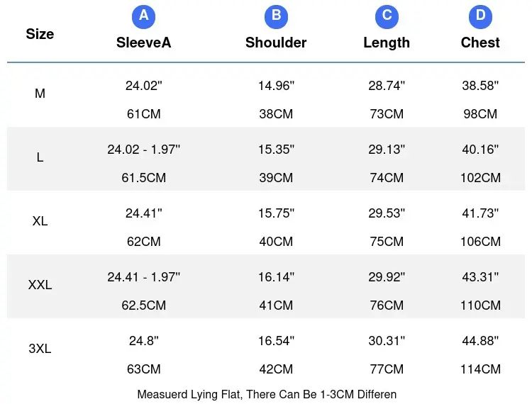Select the 44.88" chest measurement

[x=480, y=341]
